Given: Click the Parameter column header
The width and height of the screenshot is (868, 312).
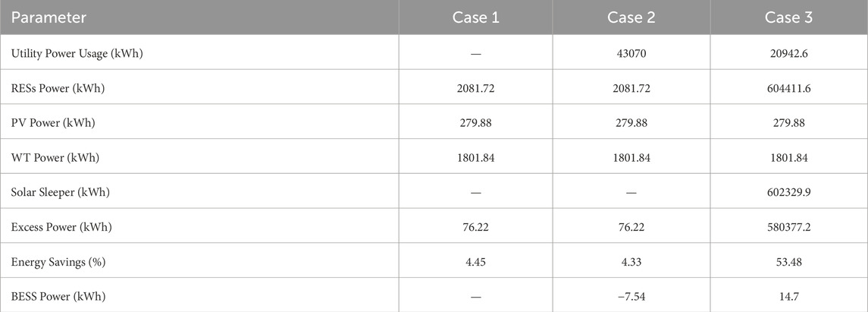Looking at the screenshot, I should point(49,17).
